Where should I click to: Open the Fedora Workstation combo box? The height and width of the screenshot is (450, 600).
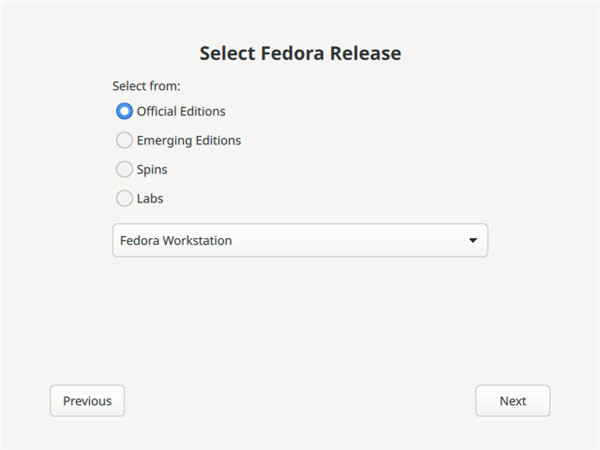click(x=299, y=241)
